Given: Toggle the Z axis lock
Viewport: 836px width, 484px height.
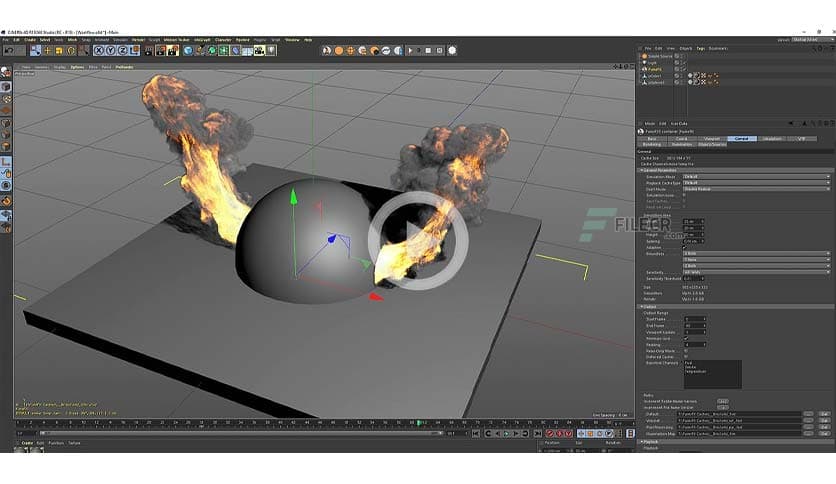Looking at the screenshot, I should tap(123, 51).
